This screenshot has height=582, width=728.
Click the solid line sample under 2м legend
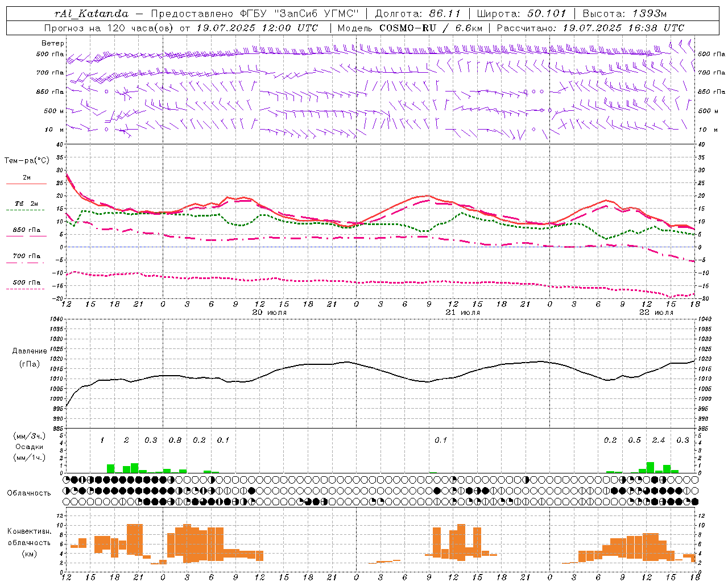(27, 184)
